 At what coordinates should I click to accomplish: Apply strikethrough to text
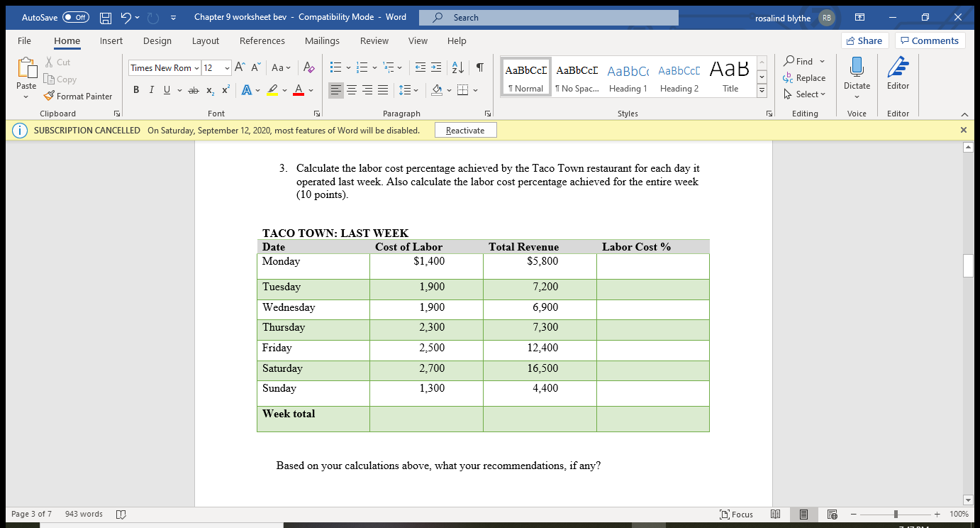click(x=193, y=89)
